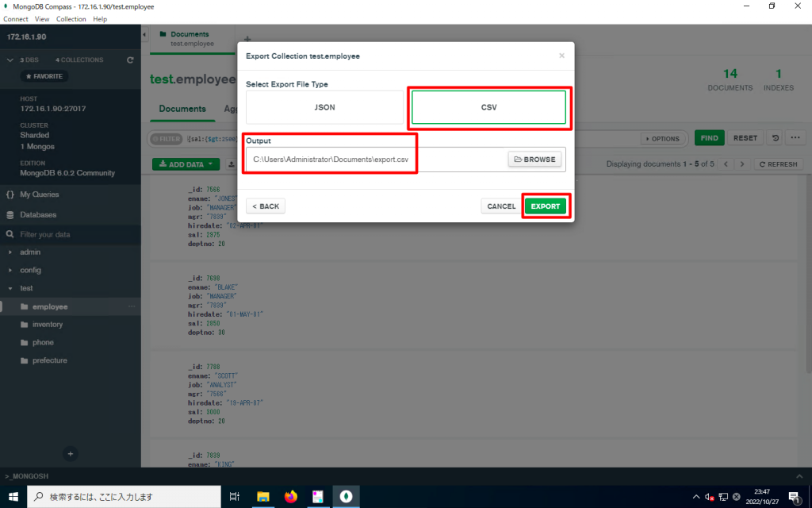
Task: Click the EXPORT button
Action: point(546,206)
